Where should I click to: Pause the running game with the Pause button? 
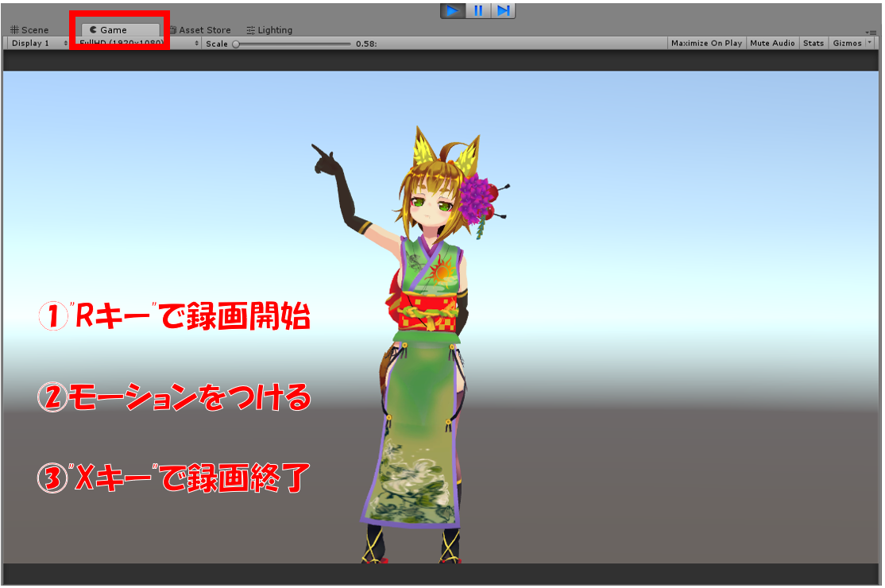point(478,10)
